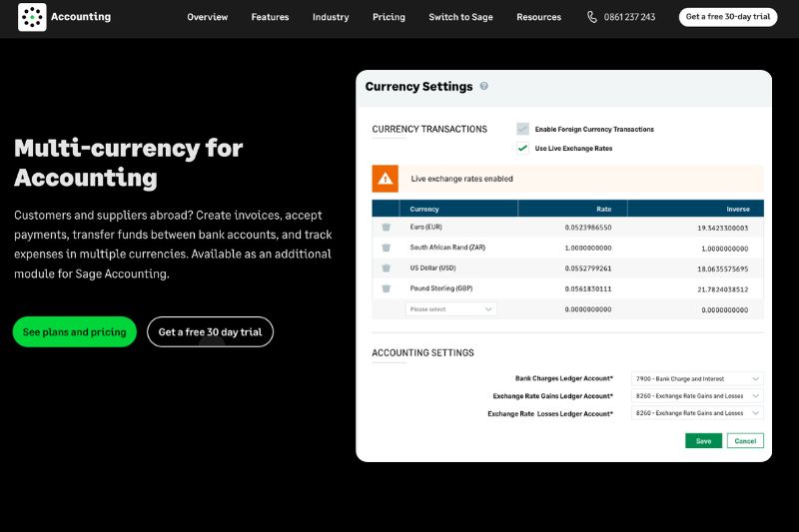Click the South African Rand (ZAR) name

click(x=447, y=248)
